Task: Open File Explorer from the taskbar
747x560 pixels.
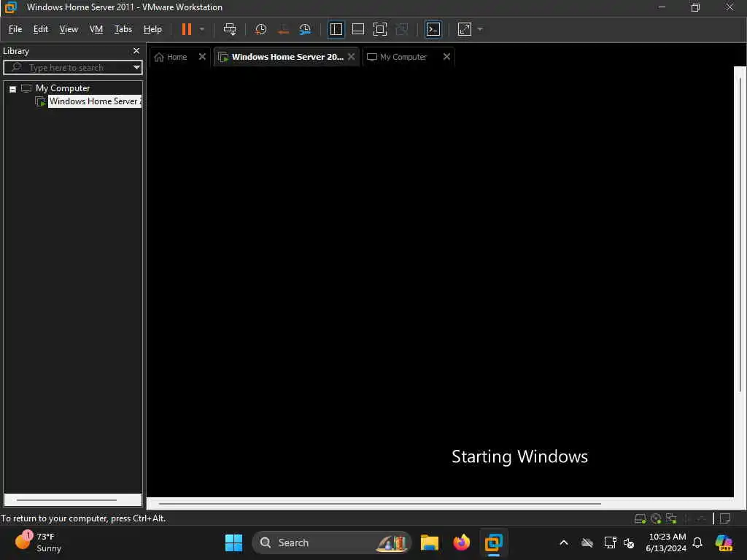Action: [x=429, y=542]
